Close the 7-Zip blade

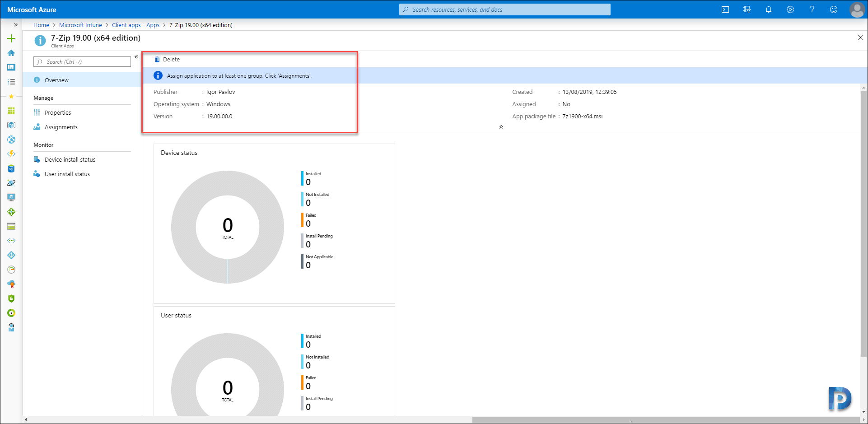(860, 38)
